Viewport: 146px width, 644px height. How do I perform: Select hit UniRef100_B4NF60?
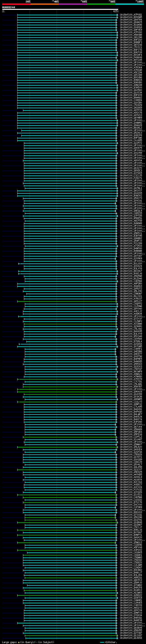point(131,249)
